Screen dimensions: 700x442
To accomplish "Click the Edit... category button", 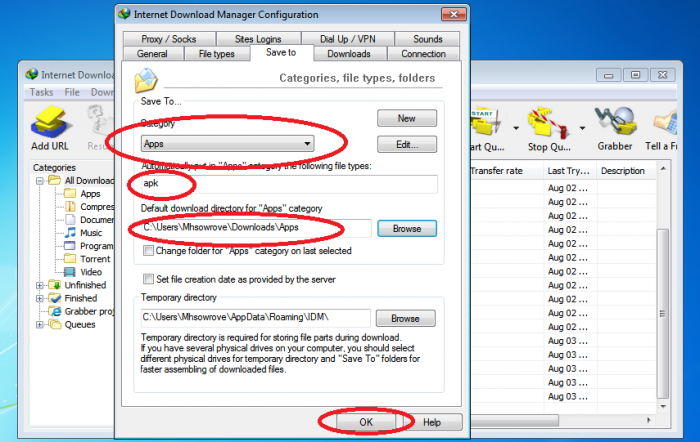I will [407, 144].
